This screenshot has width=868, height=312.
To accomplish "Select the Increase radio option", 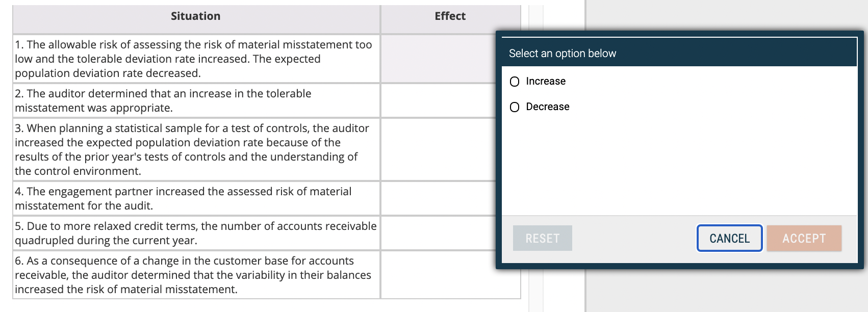I will click(515, 82).
